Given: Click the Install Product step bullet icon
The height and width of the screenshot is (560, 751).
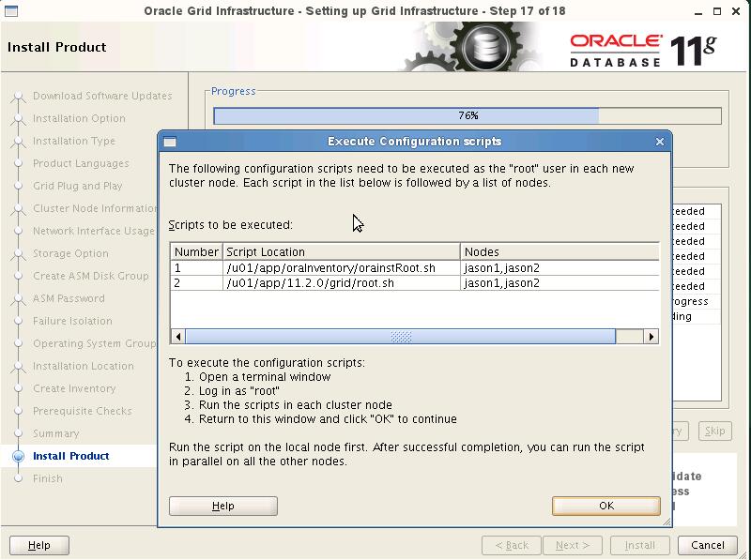Looking at the screenshot, I should tap(18, 456).
